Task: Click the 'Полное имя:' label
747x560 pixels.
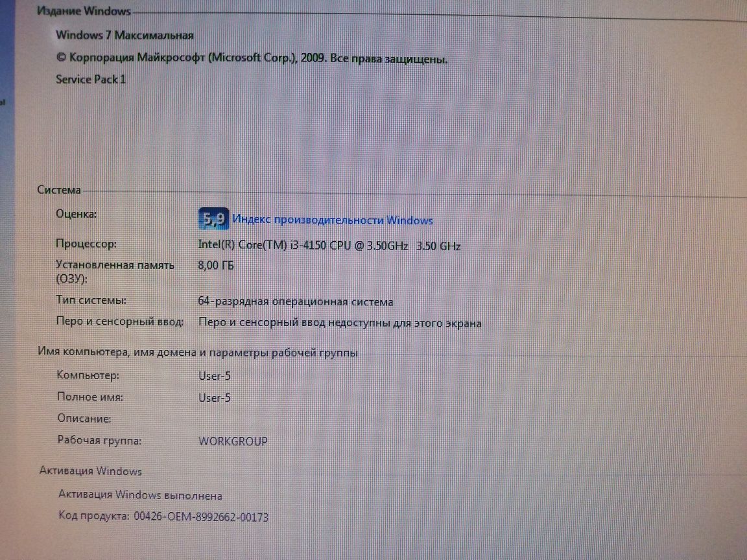Action: point(90,397)
